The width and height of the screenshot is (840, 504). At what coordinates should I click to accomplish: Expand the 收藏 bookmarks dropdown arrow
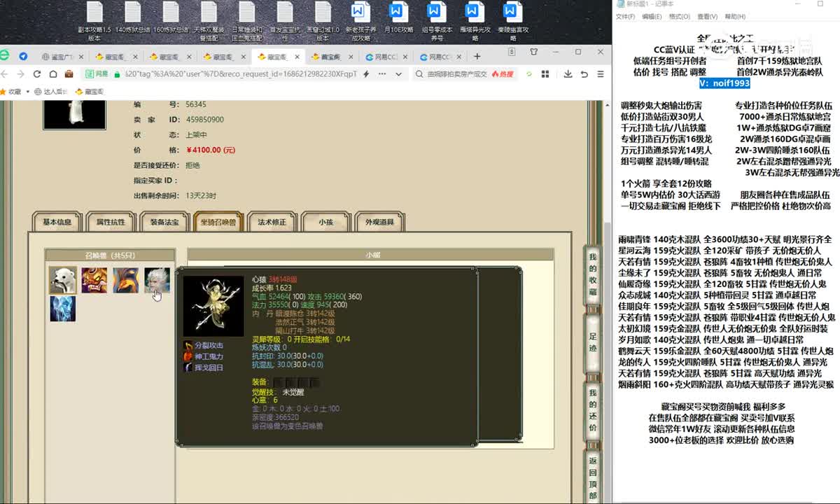(29, 92)
